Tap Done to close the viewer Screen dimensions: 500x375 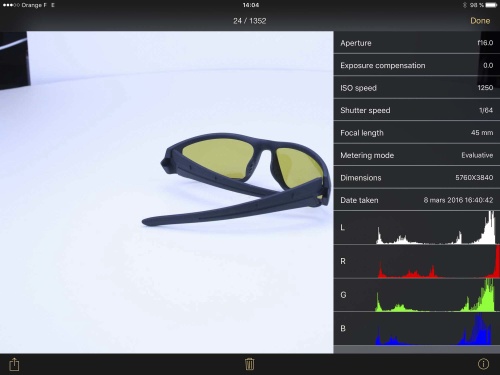coord(480,21)
